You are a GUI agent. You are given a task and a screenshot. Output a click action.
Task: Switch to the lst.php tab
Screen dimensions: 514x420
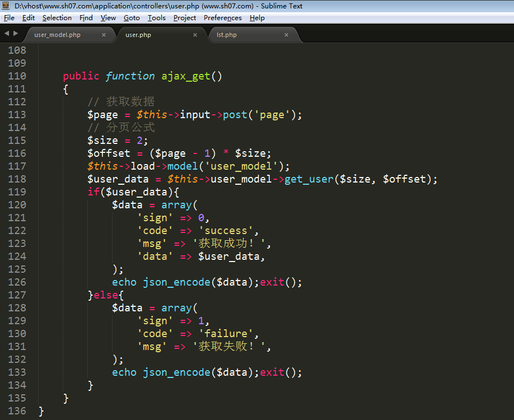[x=227, y=35]
